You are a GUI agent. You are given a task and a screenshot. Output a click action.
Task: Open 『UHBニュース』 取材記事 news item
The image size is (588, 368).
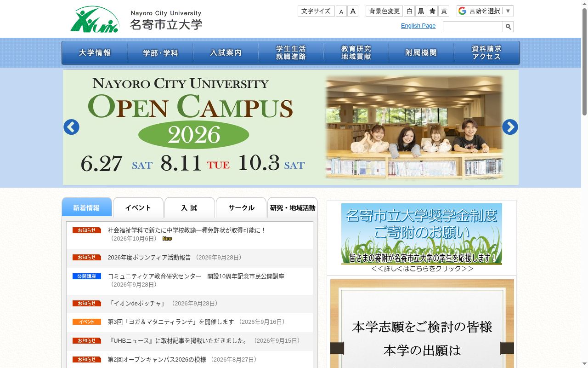179,341
